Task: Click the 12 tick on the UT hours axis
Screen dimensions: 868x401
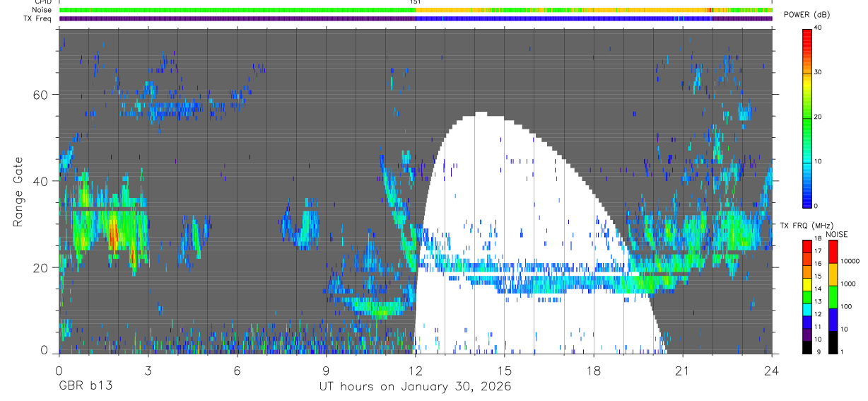Action: [415, 370]
